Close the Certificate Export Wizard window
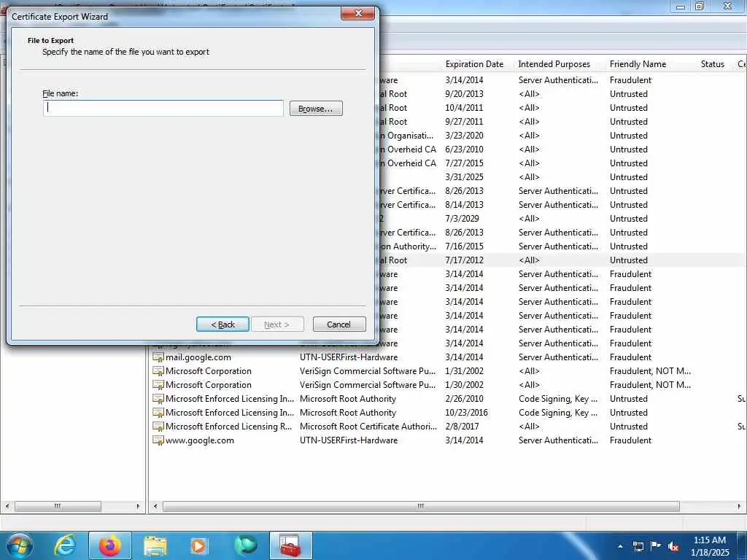747x560 pixels. click(x=358, y=13)
